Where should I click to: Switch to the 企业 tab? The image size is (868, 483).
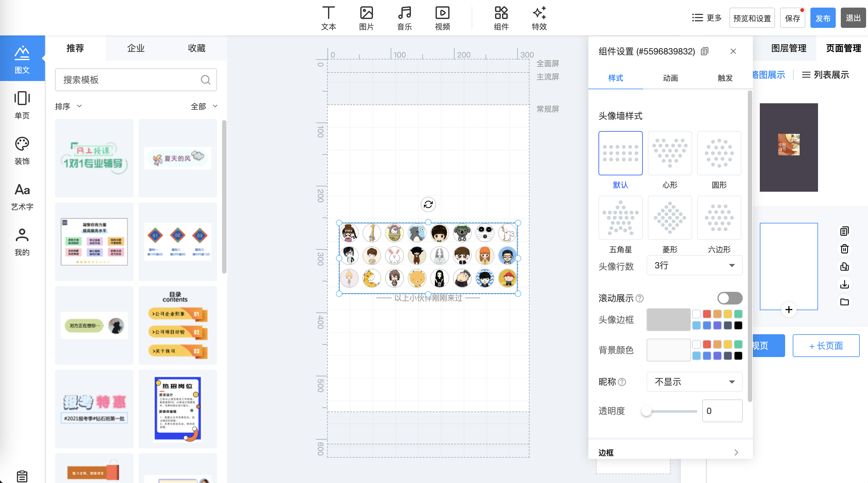[136, 48]
